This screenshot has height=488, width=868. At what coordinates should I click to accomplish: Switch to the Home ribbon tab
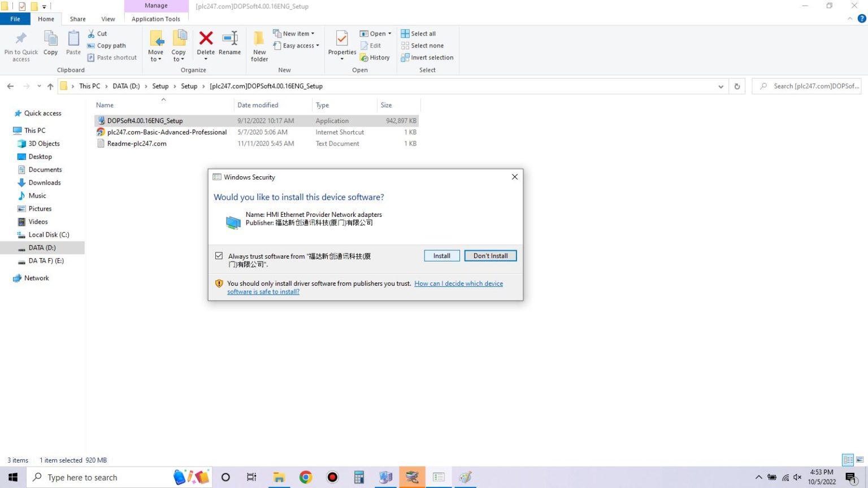tap(46, 19)
